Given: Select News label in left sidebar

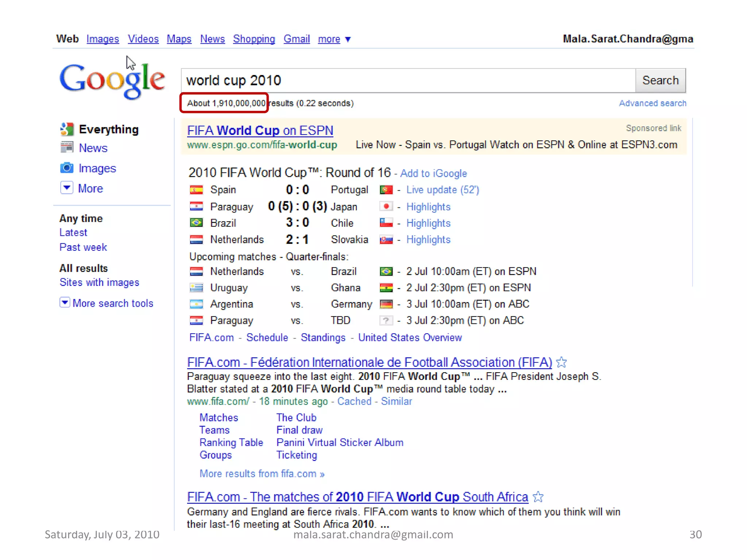Looking at the screenshot, I should click(x=93, y=148).
